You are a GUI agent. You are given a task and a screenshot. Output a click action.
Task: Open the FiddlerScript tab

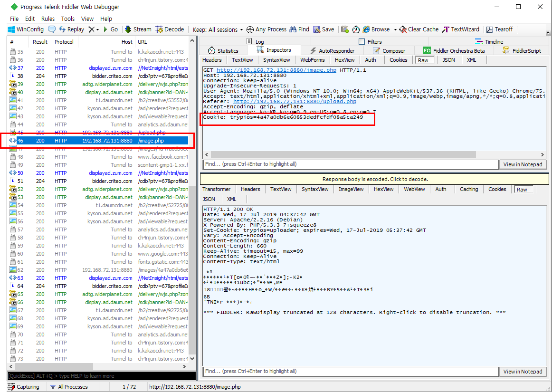[x=522, y=51]
